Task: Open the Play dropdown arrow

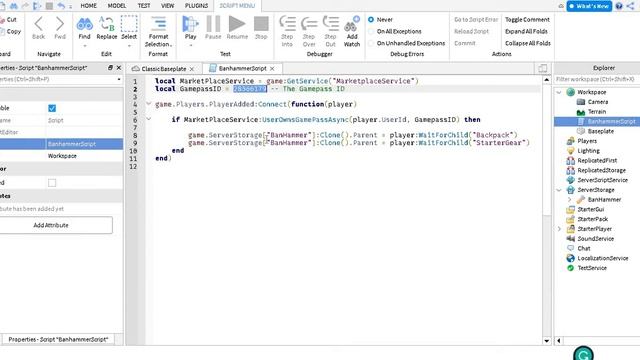Action: (190, 46)
